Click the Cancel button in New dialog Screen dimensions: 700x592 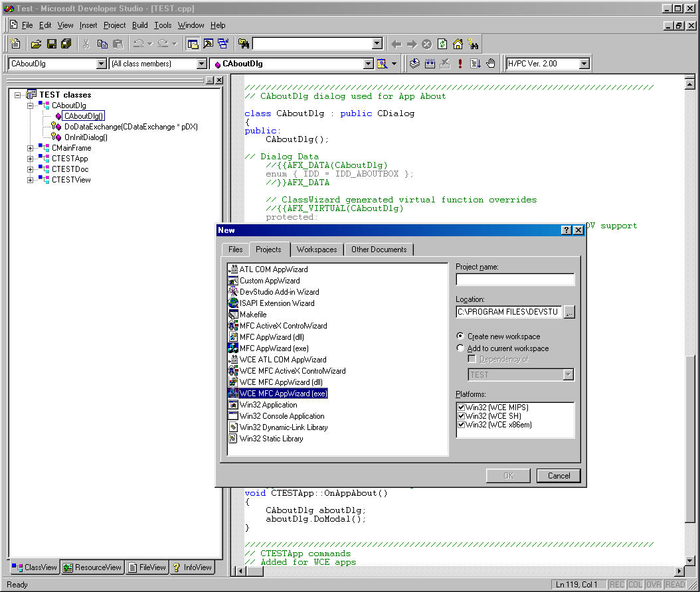click(x=559, y=476)
